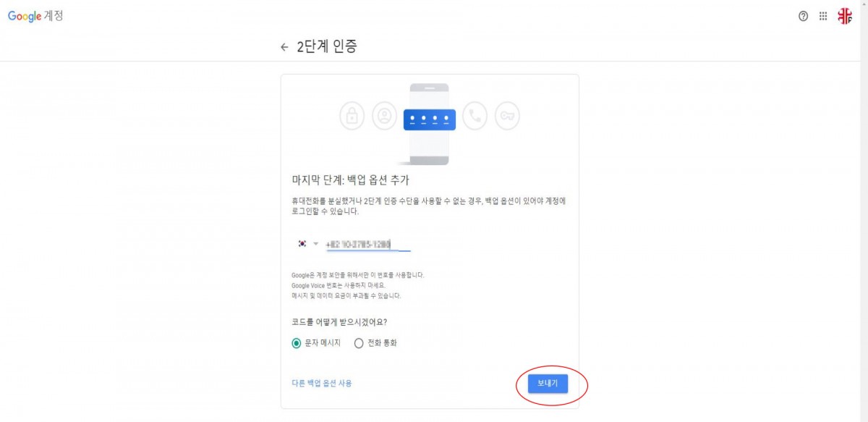Screen dimensions: 868x422
Task: Click the South Korea flag selector
Action: click(302, 244)
